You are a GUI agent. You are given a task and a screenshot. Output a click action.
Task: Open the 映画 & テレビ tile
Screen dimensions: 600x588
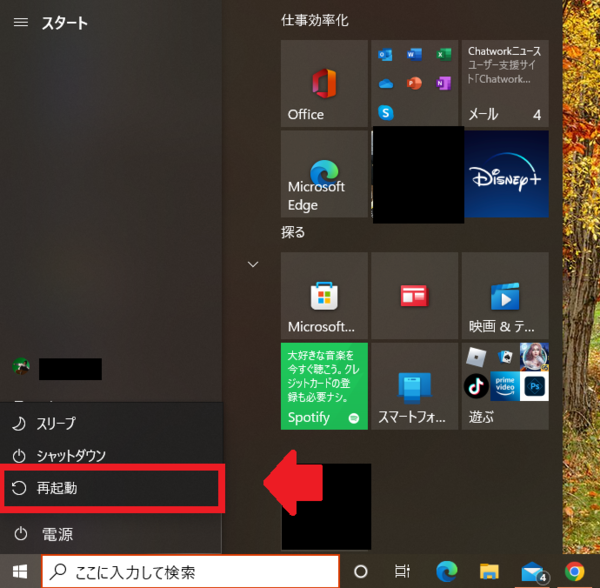[505, 295]
